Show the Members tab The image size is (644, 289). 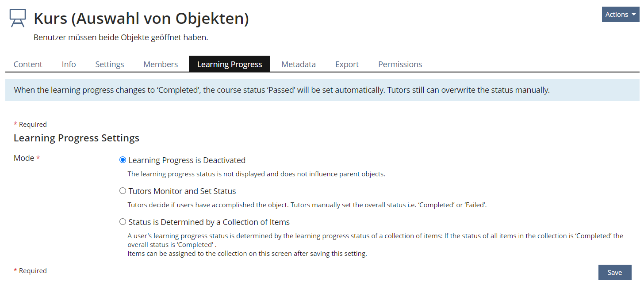pos(161,65)
